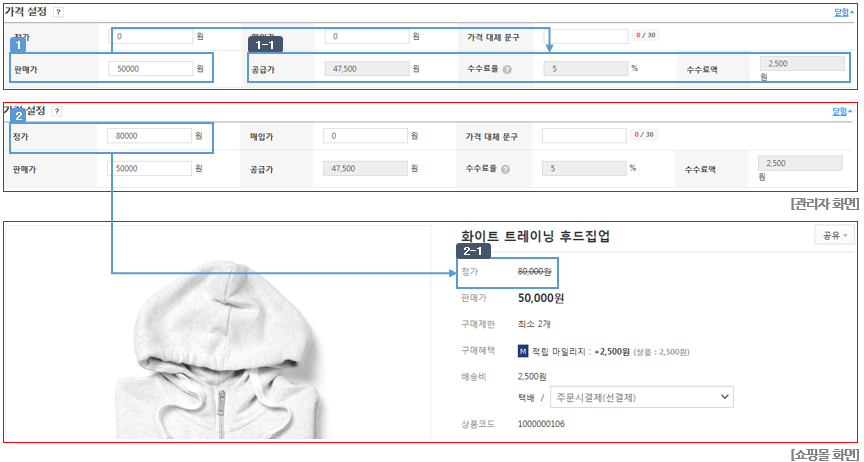Click the sale price 50,000원 on the shop page
Image resolution: width=864 pixels, height=462 pixels.
point(541,299)
